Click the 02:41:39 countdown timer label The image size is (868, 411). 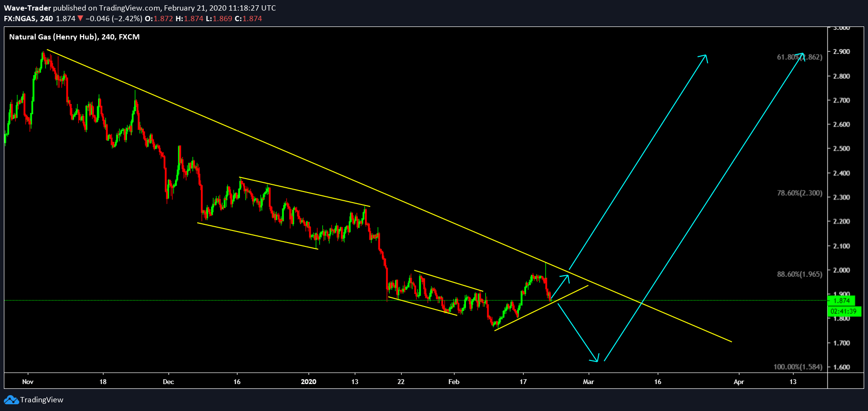coord(844,311)
